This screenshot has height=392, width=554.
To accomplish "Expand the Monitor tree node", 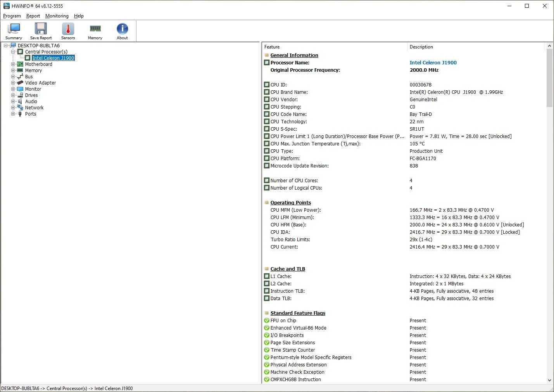I will pyautogui.click(x=13, y=89).
